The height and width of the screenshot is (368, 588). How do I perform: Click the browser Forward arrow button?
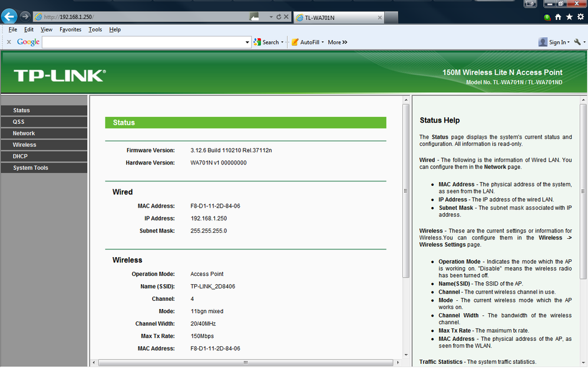click(25, 17)
